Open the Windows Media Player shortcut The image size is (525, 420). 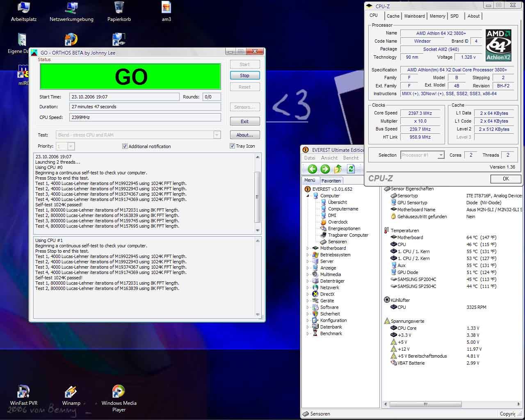pyautogui.click(x=119, y=398)
